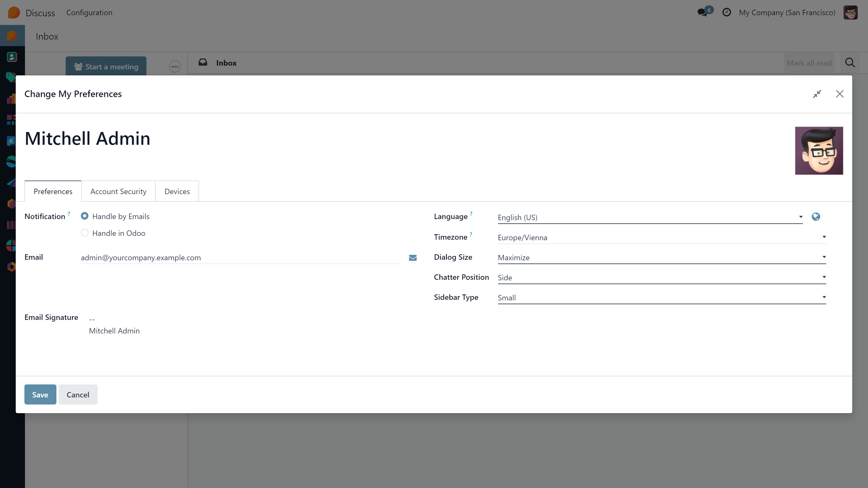The height and width of the screenshot is (488, 868).
Task: Open the Timezone dropdown Europe/Vienna
Action: 662,237
